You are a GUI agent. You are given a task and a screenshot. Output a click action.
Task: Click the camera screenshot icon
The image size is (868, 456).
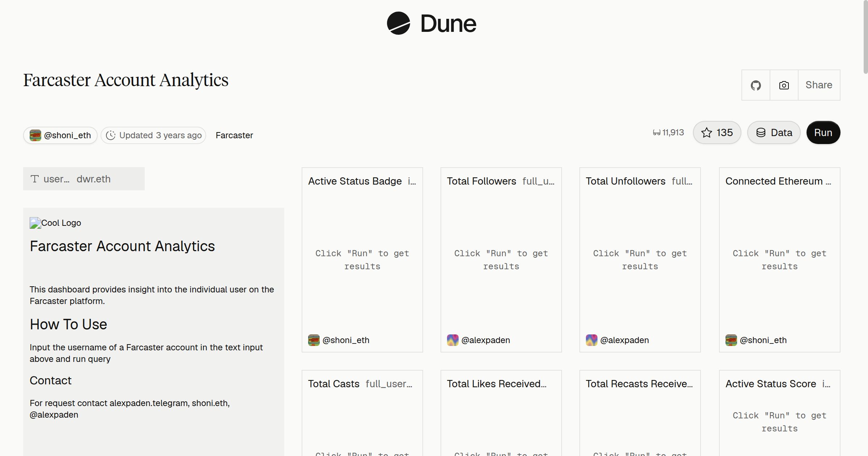[784, 85]
